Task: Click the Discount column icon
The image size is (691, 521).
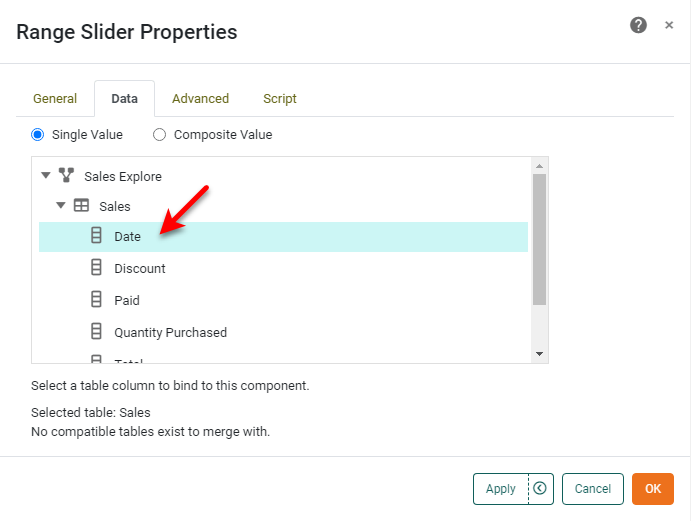Action: pyautogui.click(x=97, y=268)
